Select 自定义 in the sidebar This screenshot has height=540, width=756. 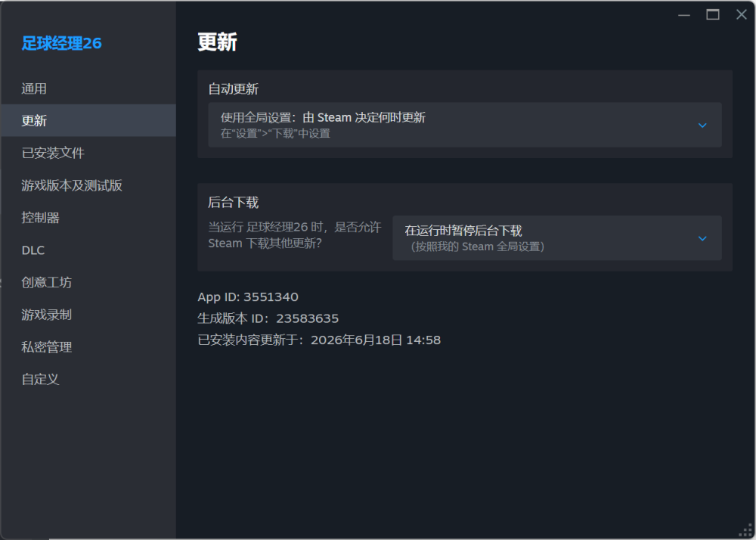coord(88,379)
